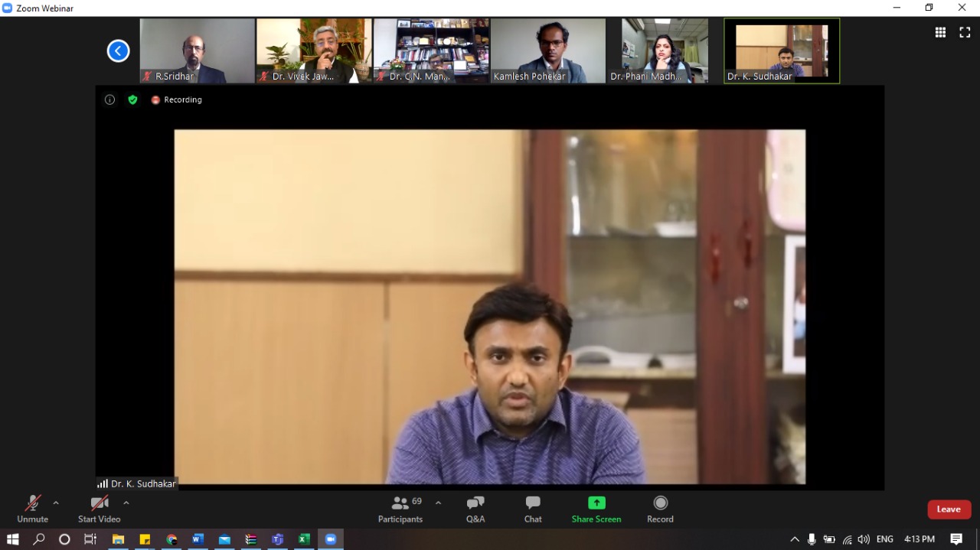980x550 pixels.
Task: Select Dr. Vivek Jaw... video thumbnail
Action: pos(314,50)
